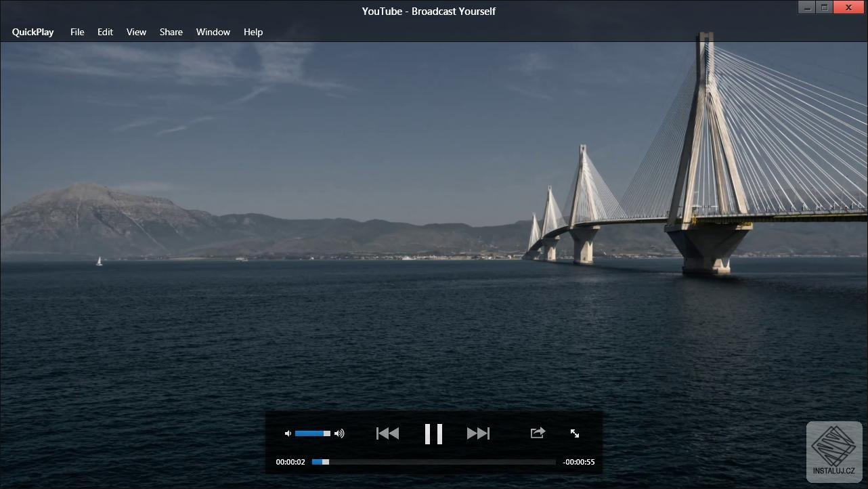The width and height of the screenshot is (868, 489).
Task: Click the playback progress bar handle
Action: [x=325, y=462]
